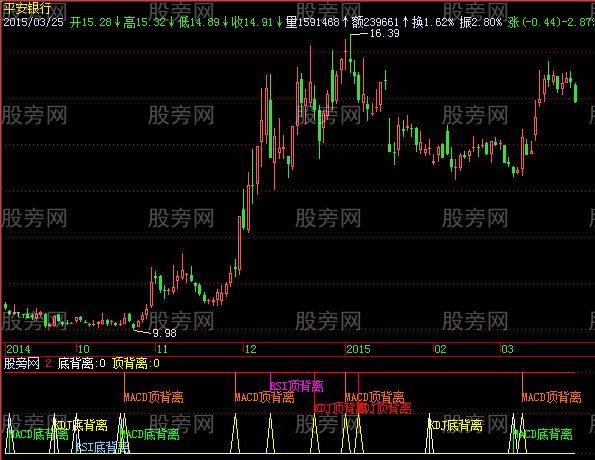The width and height of the screenshot is (595, 460).
Task: Select the date 2015/03/25 in header
Action: click(x=33, y=22)
